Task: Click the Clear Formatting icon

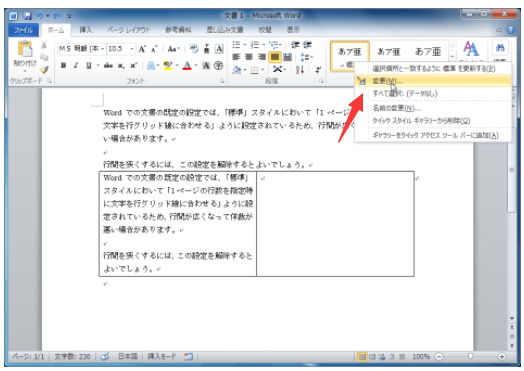Action: 194,49
